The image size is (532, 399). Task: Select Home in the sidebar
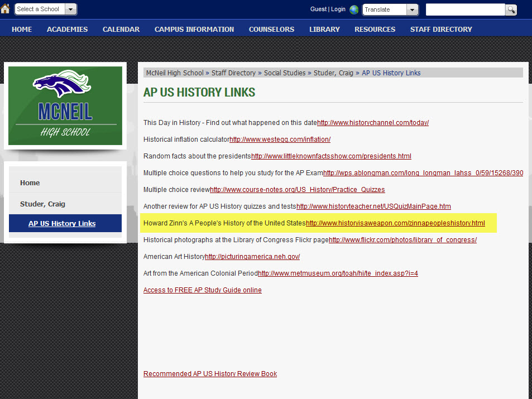pyautogui.click(x=65, y=182)
